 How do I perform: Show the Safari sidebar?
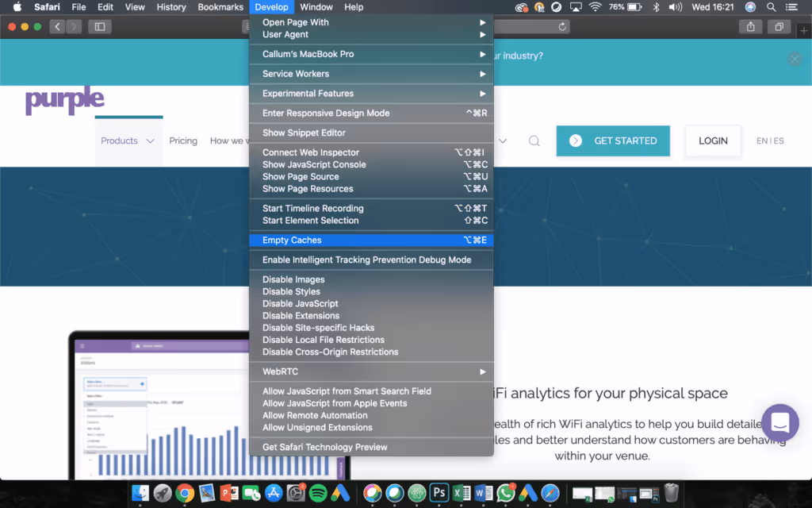coord(100,26)
